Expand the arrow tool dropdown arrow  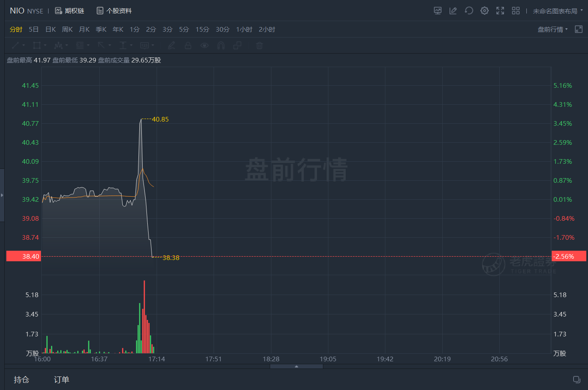(110, 45)
